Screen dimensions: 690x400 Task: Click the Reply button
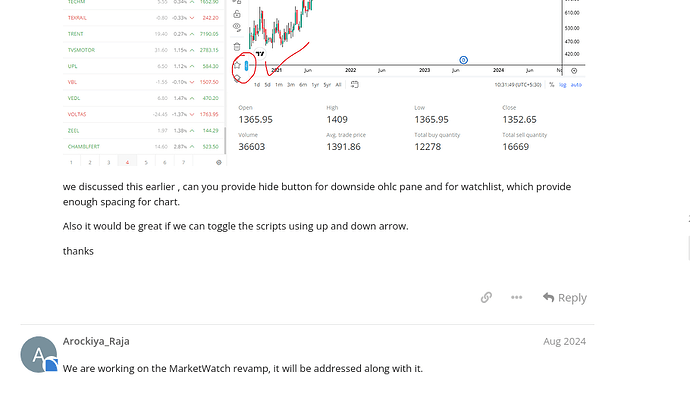[565, 297]
